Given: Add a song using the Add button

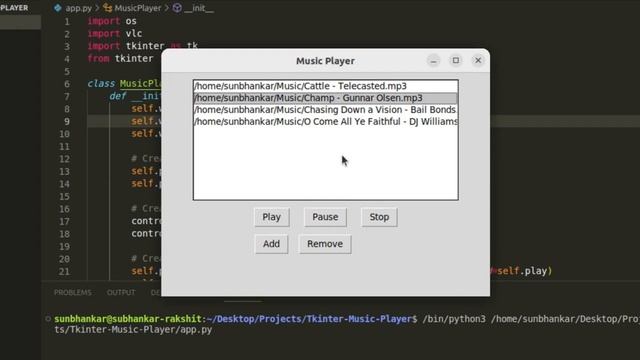Looking at the screenshot, I should (x=271, y=244).
